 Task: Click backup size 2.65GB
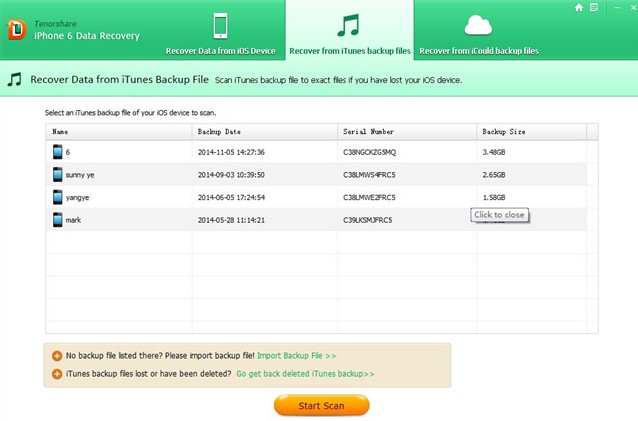(x=494, y=175)
